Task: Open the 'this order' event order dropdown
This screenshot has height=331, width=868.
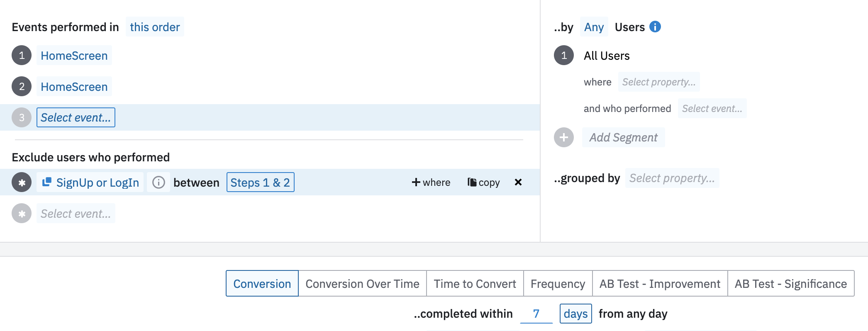Action: pyautogui.click(x=155, y=27)
